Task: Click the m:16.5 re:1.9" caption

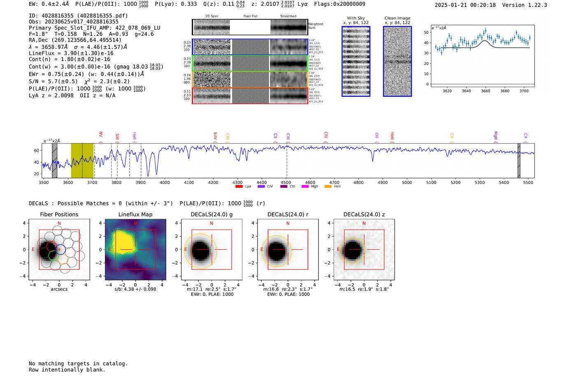Action: tap(364, 289)
